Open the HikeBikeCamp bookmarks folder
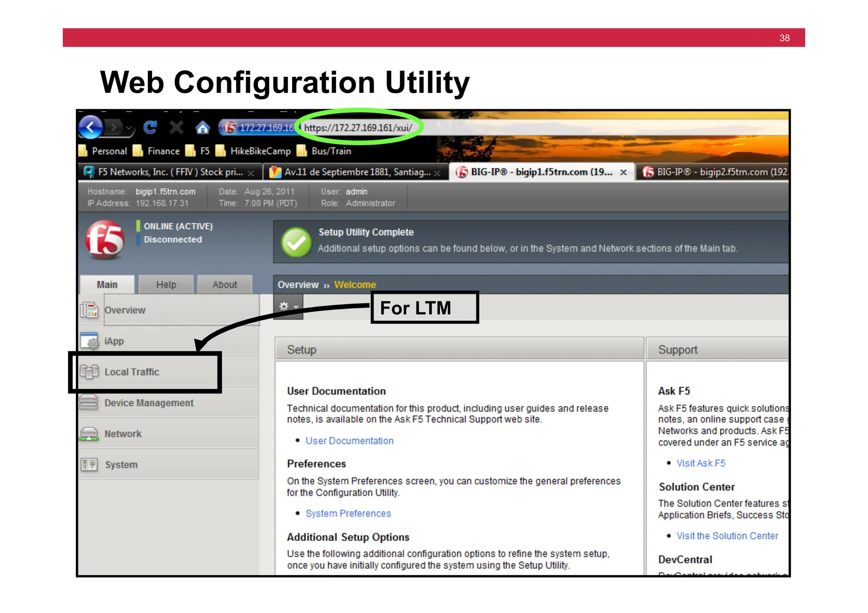The image size is (868, 613). [253, 151]
